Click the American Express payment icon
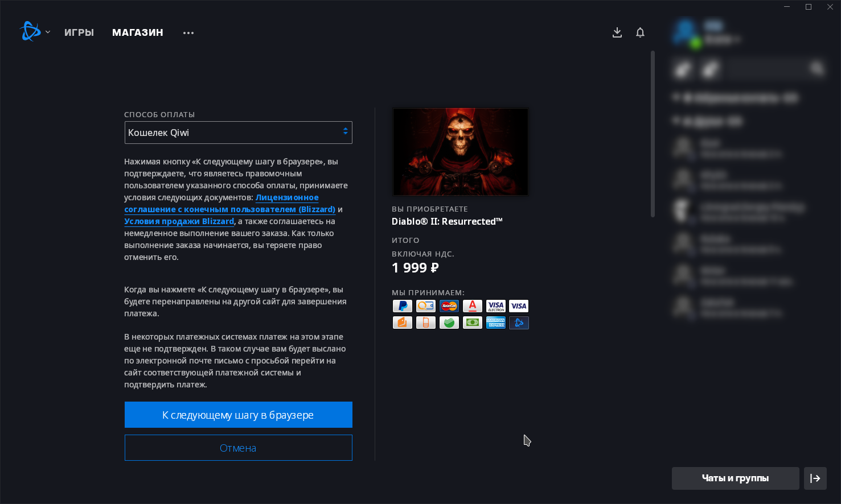 coord(496,323)
